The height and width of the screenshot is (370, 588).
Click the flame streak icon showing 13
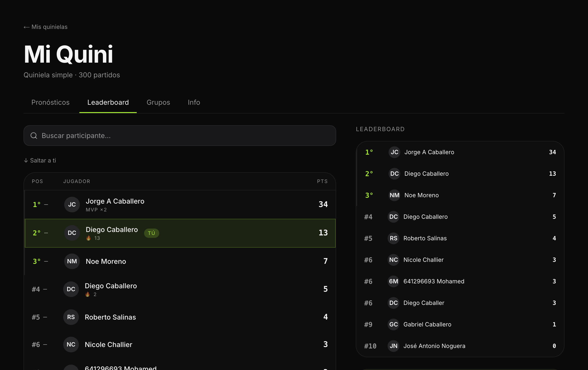(x=88, y=238)
